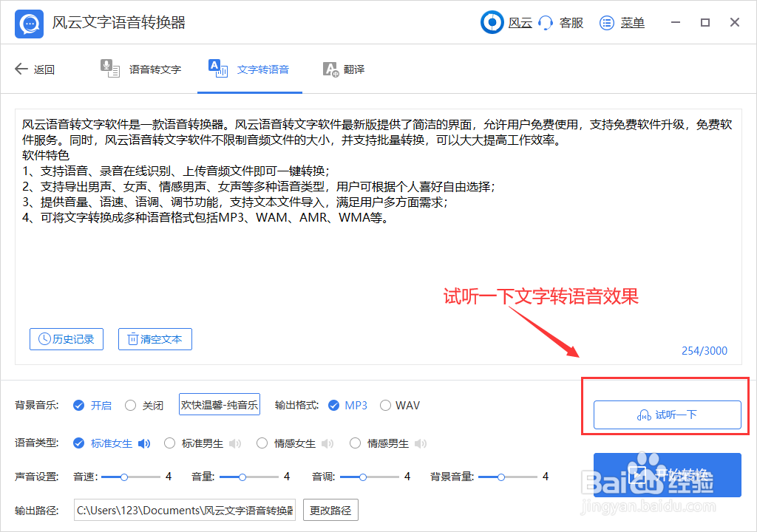
Task: Click the 音速 slider handle
Action: [x=124, y=477]
